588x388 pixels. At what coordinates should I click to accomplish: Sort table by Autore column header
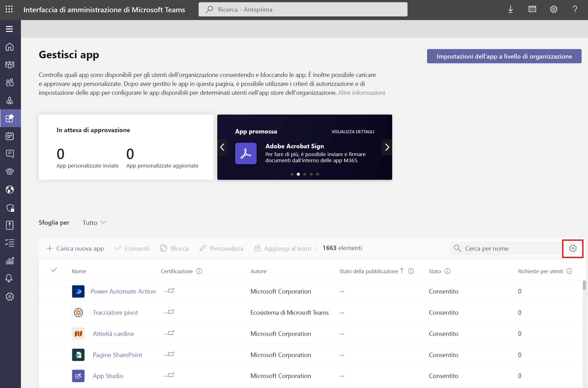point(258,271)
